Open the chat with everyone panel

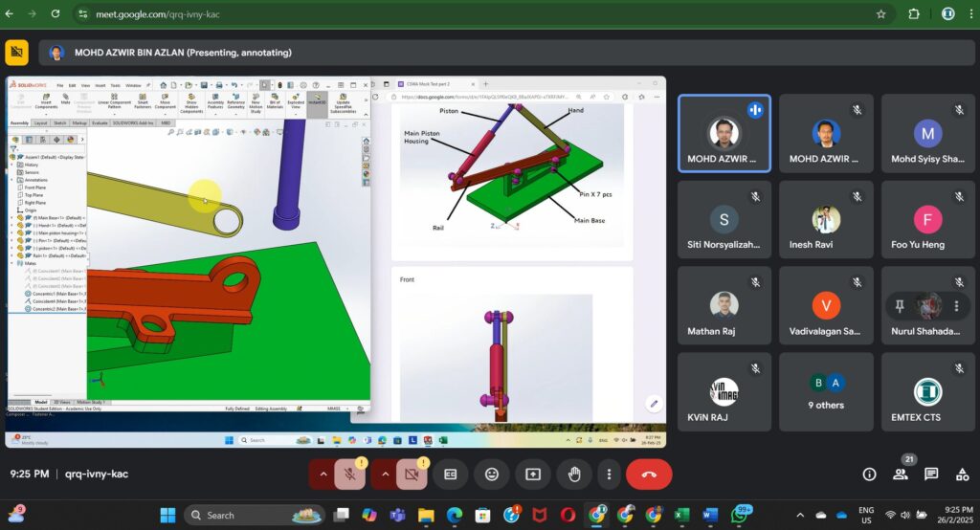(931, 474)
